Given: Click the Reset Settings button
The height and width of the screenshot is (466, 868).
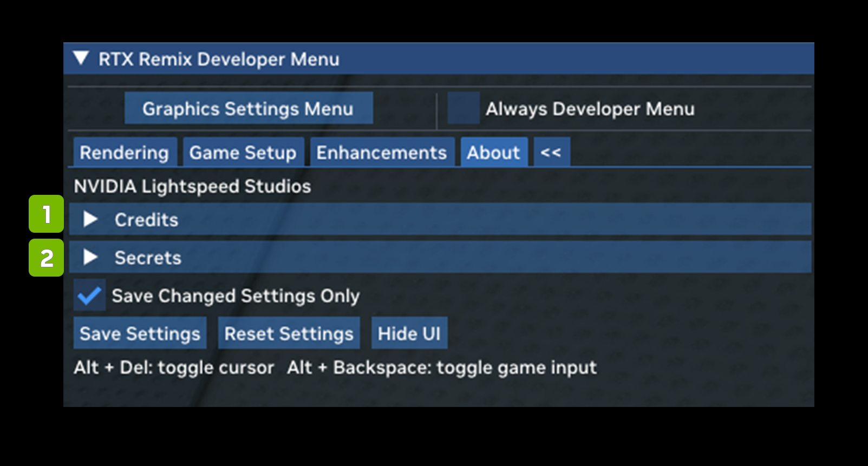Looking at the screenshot, I should pyautogui.click(x=289, y=333).
